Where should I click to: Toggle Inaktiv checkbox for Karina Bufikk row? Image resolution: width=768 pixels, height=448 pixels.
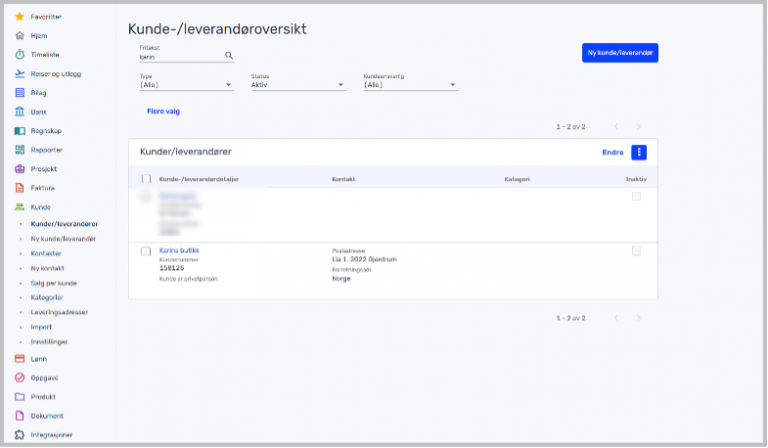(x=636, y=251)
